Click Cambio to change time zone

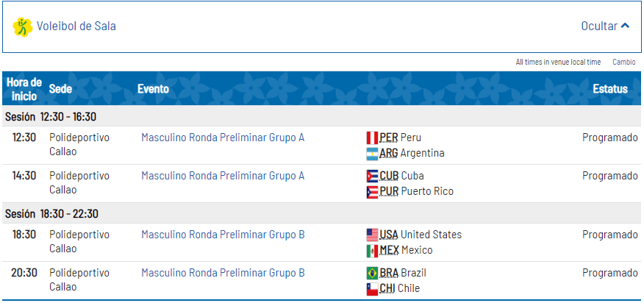[624, 62]
